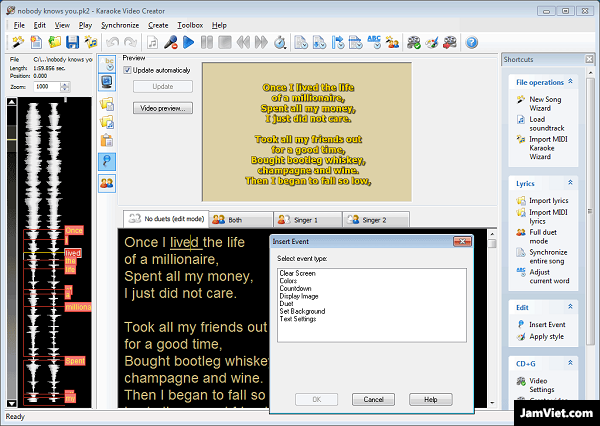Click the import MIDI karaoke toolbar icon
This screenshot has width=600, height=426.
(91, 42)
